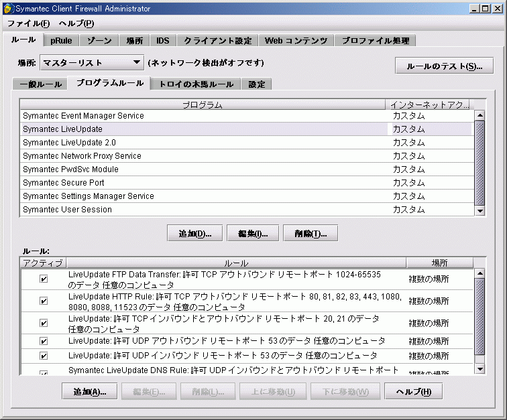
Task: Switch to the 一般ルール sub-tab
Action: [40, 84]
